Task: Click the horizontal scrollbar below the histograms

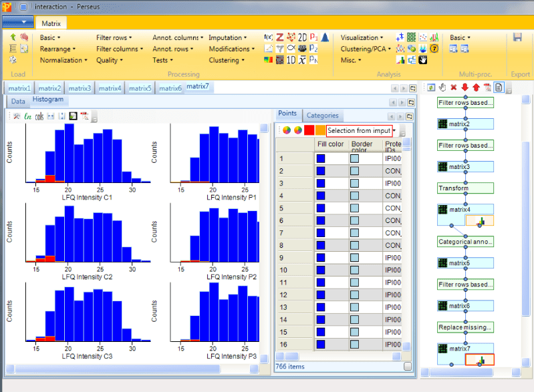Action: (x=118, y=369)
